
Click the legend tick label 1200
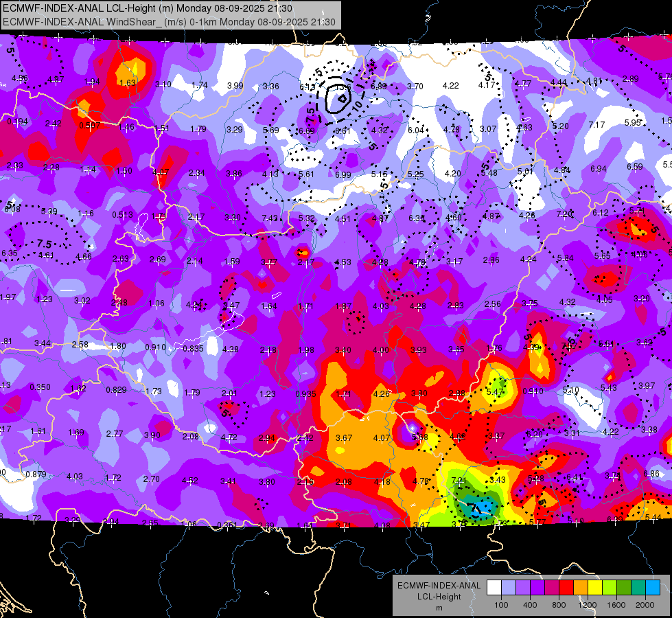pos(587,605)
